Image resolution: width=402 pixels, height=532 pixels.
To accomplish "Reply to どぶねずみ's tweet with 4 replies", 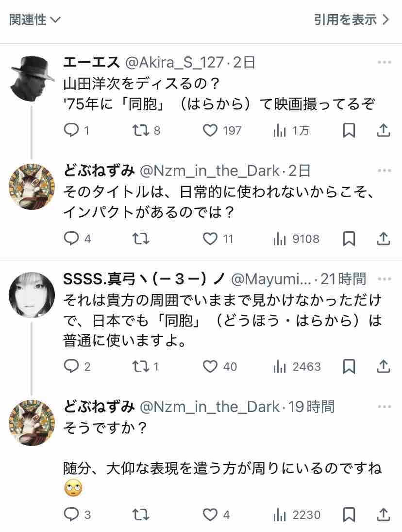I will pyautogui.click(x=71, y=239).
